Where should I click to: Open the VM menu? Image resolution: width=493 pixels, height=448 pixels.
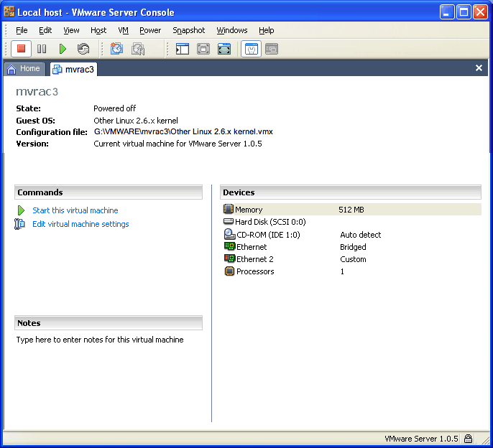(x=123, y=30)
